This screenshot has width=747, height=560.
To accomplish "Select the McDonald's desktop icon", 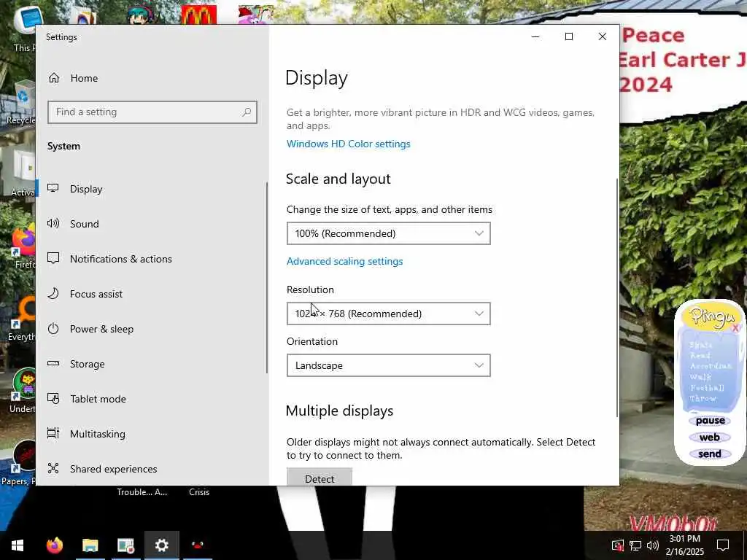I will coord(198,15).
